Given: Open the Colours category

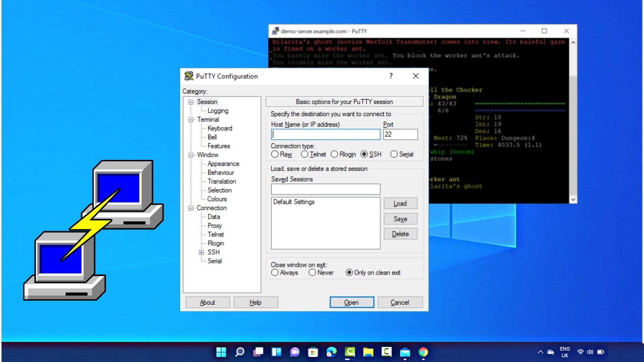Looking at the screenshot, I should [x=217, y=199].
